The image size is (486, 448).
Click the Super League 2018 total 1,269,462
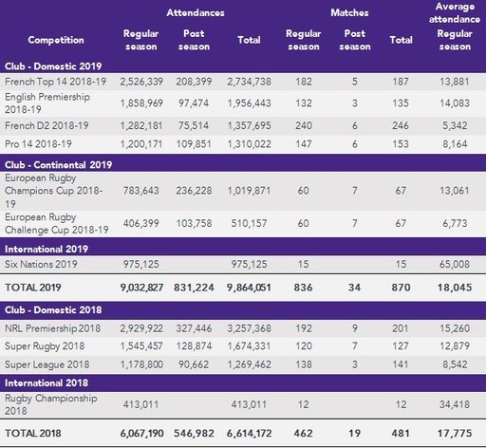click(249, 364)
